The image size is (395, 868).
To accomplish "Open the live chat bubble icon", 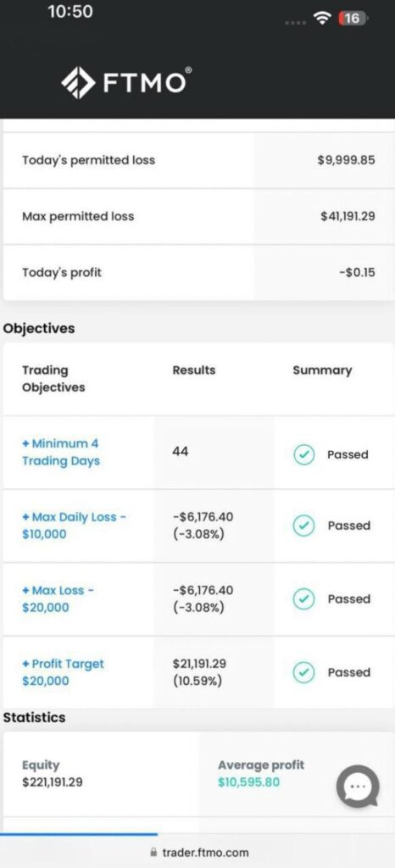I will point(358,786).
